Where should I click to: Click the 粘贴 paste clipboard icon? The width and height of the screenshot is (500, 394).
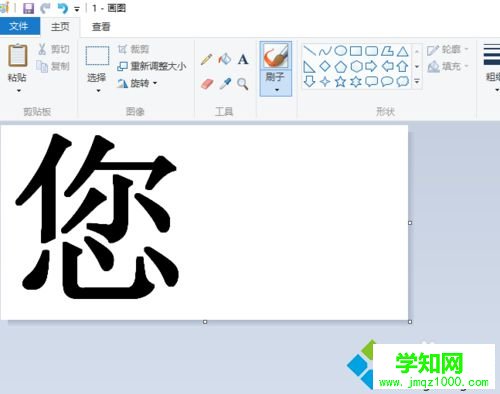pos(18,55)
